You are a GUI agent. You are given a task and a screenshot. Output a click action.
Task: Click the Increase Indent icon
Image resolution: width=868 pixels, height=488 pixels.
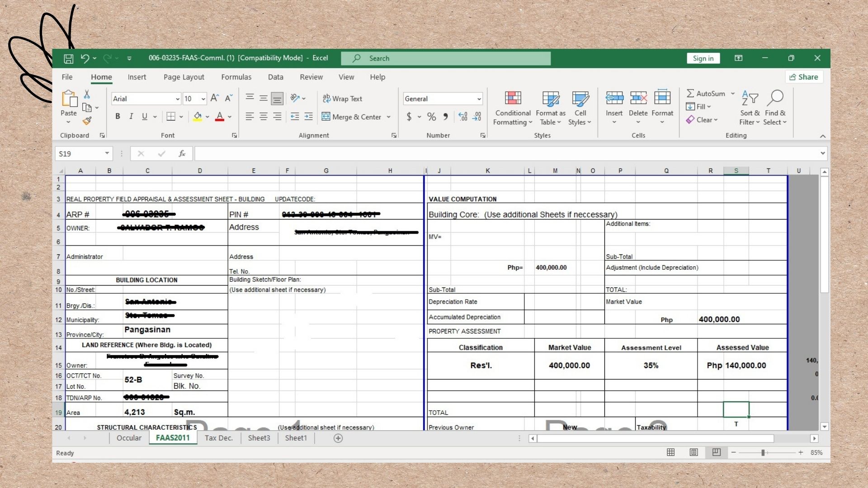(x=308, y=117)
